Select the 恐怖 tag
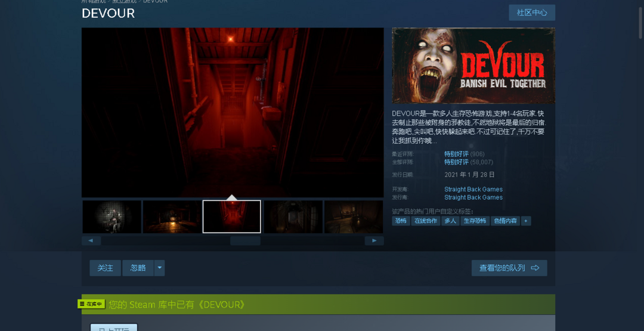644x331 pixels. click(x=401, y=221)
